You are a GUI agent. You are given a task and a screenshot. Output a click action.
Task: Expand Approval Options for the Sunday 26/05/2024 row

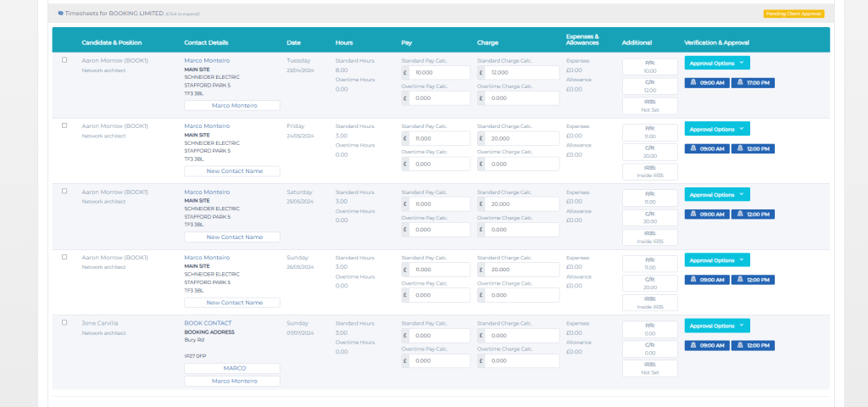pos(717,260)
